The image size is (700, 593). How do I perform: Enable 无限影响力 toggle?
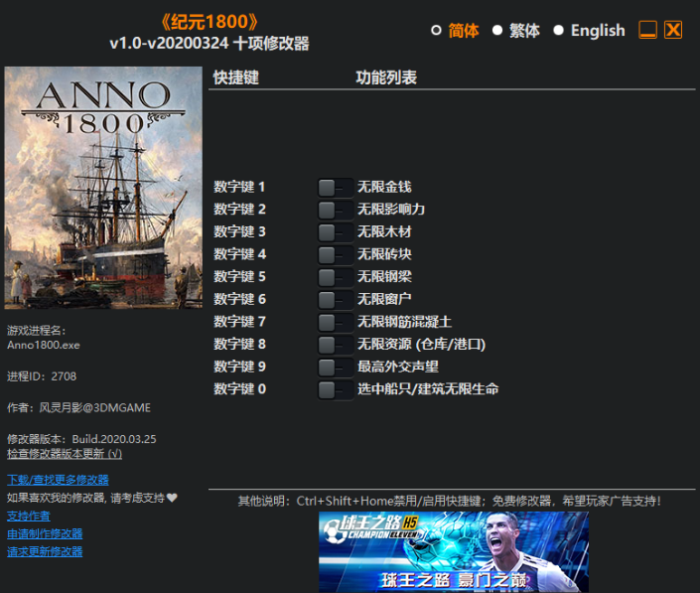click(336, 210)
